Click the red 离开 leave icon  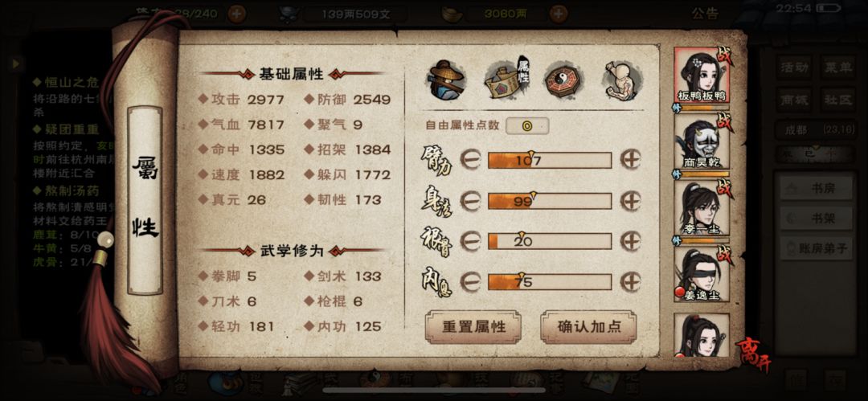pos(752,354)
